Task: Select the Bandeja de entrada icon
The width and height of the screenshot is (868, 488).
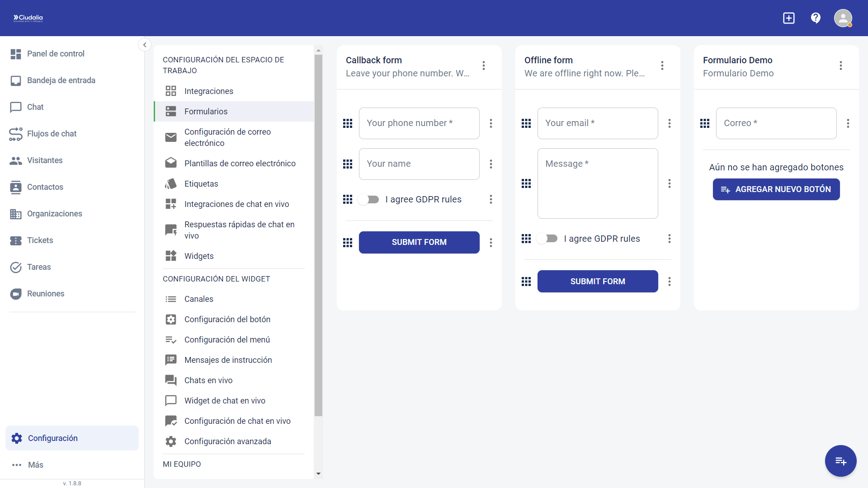Action: [16, 80]
